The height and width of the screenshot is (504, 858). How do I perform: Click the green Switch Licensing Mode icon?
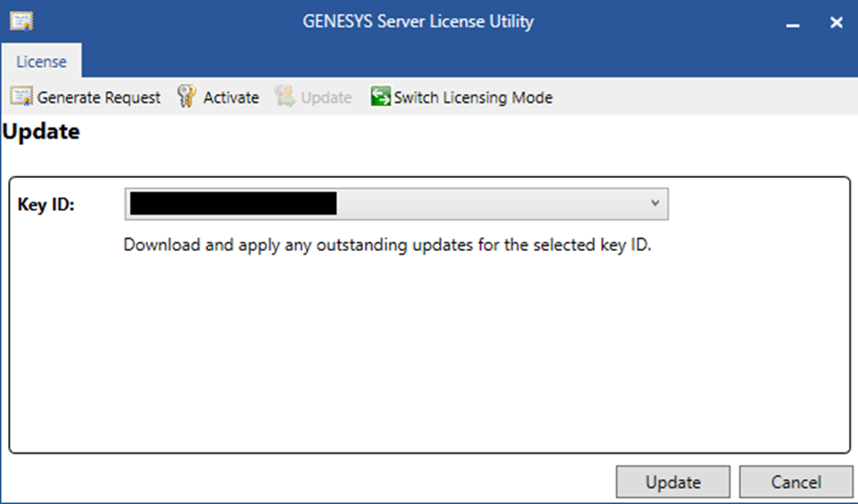tap(380, 97)
